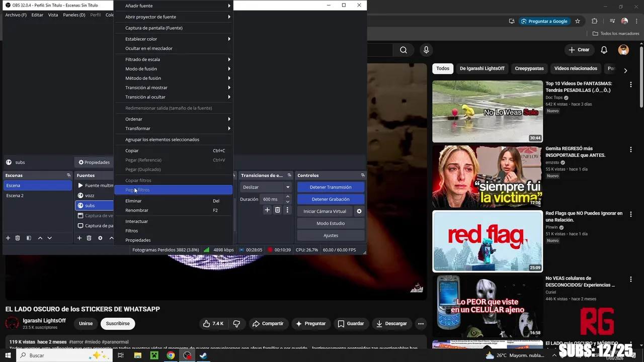Open virtual camera settings gear
644x362 pixels.
(x=359, y=211)
